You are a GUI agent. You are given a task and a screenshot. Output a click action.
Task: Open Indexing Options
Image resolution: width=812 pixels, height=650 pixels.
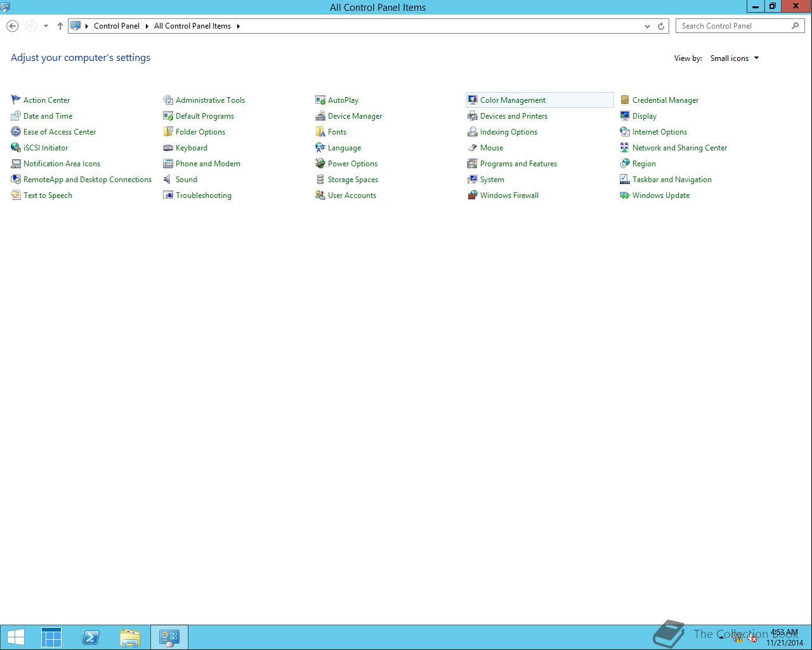pos(509,132)
